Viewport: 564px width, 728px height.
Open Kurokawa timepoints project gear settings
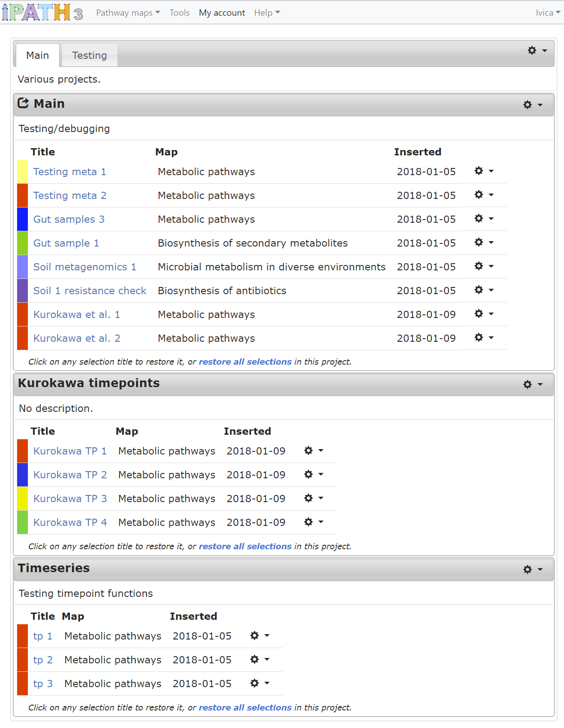coord(533,384)
